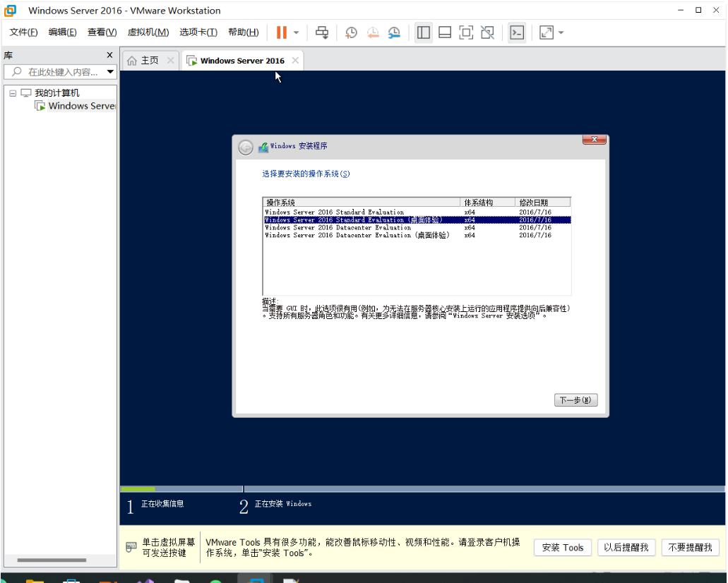Enter full screen mode

pos(465,32)
